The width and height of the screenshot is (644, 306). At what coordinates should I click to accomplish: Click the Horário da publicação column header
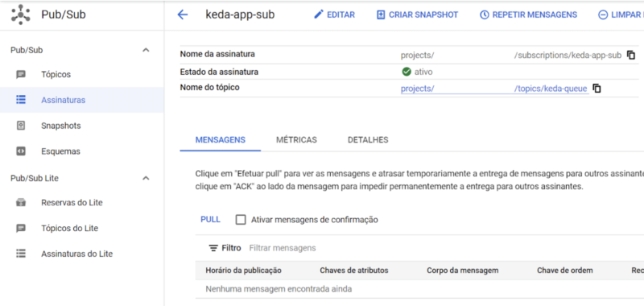tap(244, 271)
